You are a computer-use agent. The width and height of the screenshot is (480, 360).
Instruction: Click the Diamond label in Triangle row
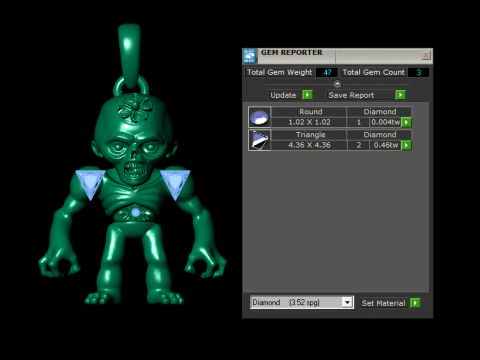click(380, 135)
